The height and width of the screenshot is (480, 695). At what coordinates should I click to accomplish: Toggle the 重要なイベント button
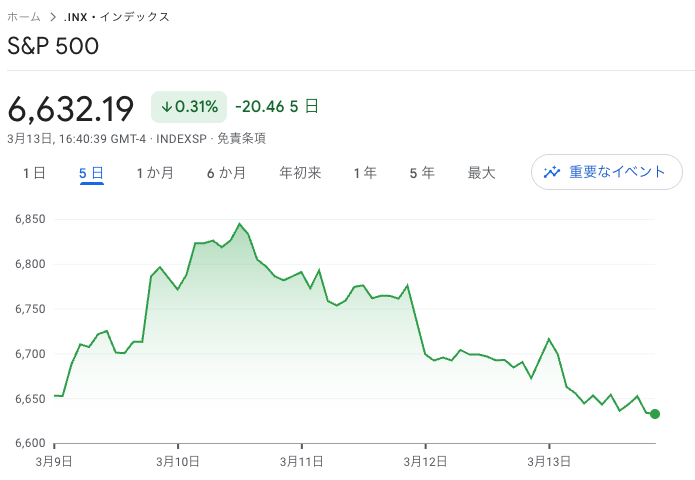point(606,172)
